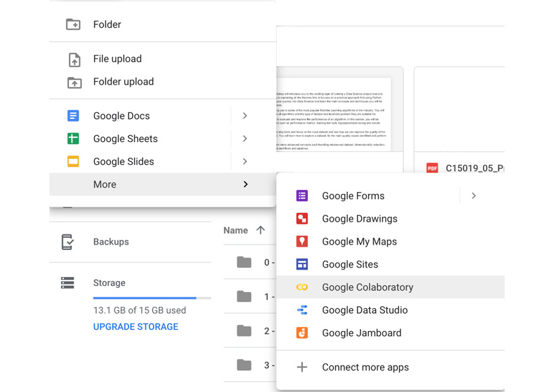Select Folder upload menu entry
Viewport: 554px width, 392px height.
162,82
